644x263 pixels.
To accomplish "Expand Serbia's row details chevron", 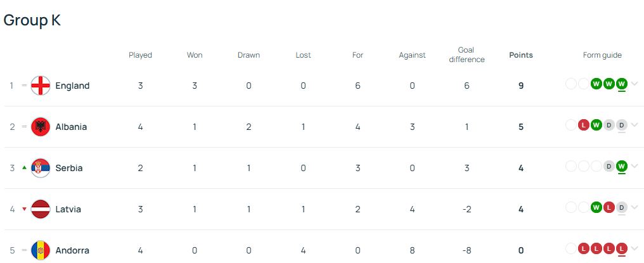I will point(634,167).
